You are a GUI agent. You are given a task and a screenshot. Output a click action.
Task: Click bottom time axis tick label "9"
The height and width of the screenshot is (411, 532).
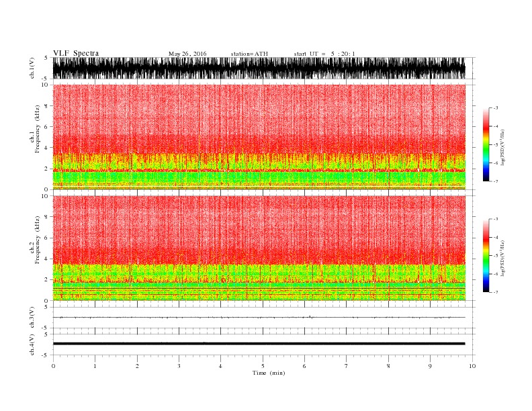[430, 366]
